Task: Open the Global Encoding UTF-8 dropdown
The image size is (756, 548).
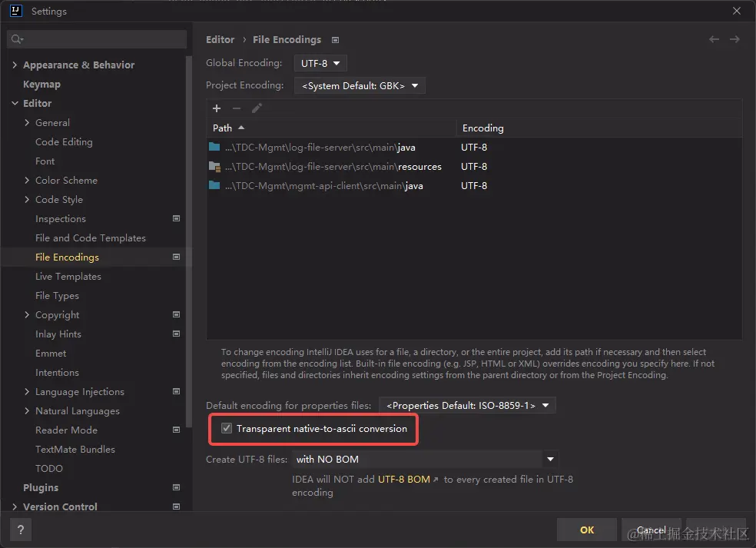Action: pos(320,63)
